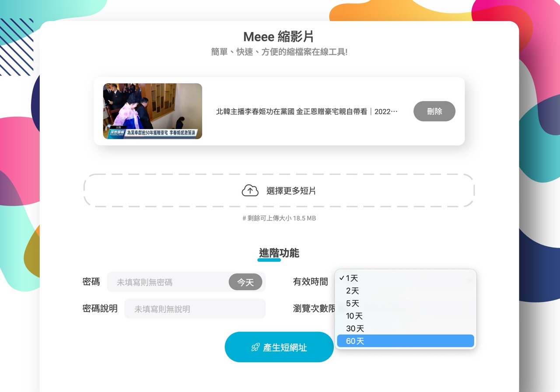Delete the 北韓主播 video with 刪除 button
The image size is (560, 392).
pos(434,111)
